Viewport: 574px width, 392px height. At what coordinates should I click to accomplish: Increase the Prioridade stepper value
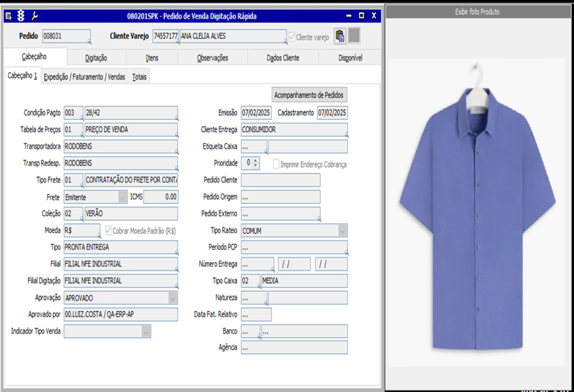256,161
